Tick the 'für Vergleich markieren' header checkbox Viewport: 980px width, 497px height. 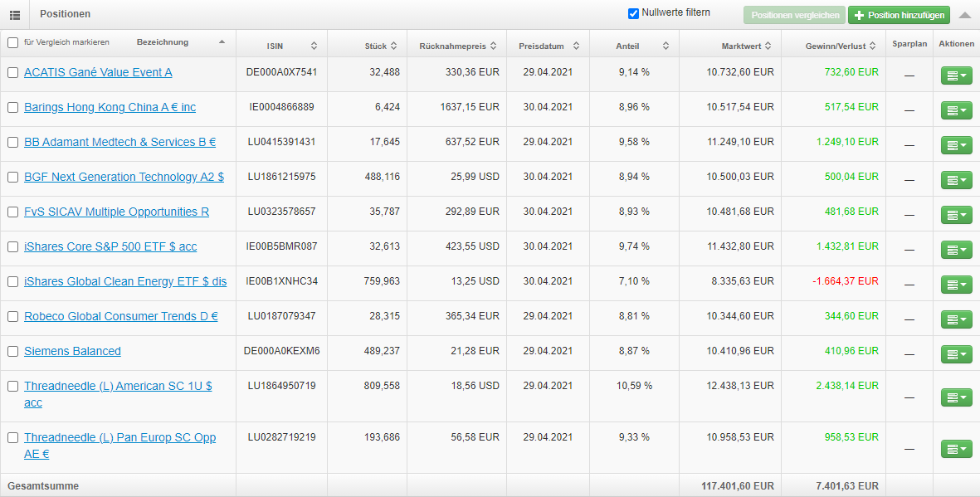click(x=12, y=42)
